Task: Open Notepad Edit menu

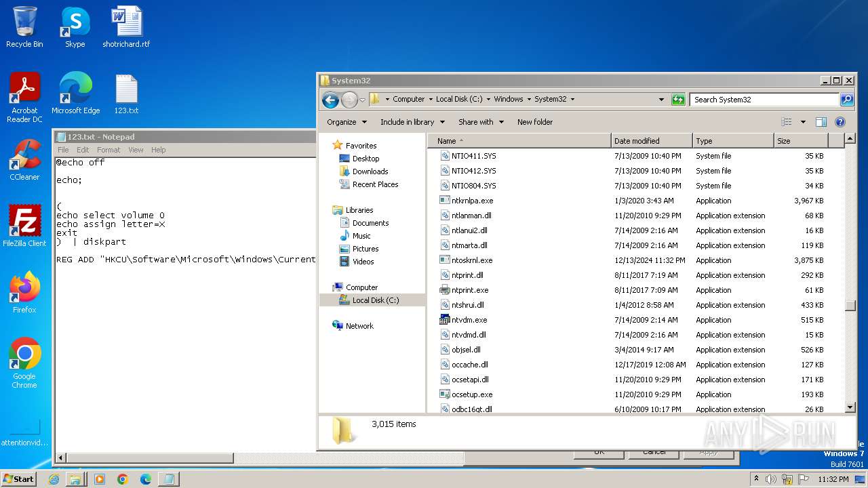Action: pos(83,150)
